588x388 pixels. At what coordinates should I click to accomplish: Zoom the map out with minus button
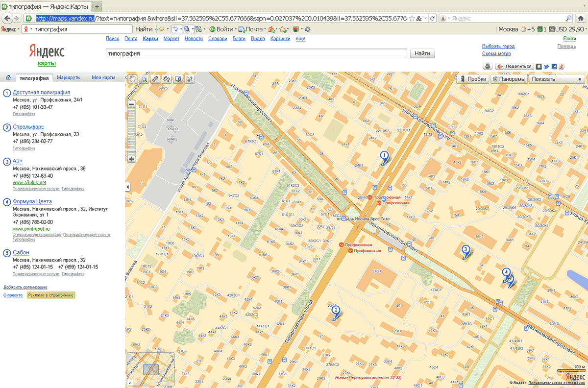pos(131,104)
